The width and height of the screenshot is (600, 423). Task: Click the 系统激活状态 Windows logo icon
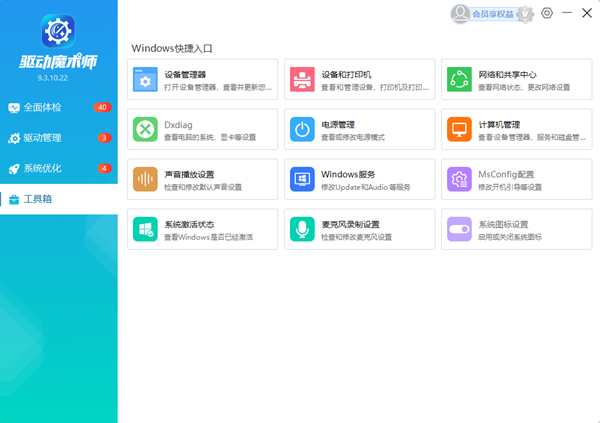145,229
